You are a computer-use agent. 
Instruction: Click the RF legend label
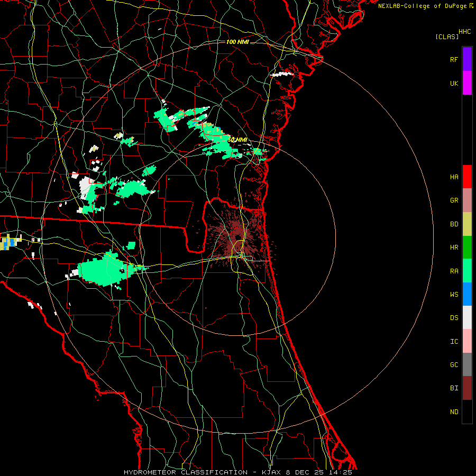pos(454,59)
